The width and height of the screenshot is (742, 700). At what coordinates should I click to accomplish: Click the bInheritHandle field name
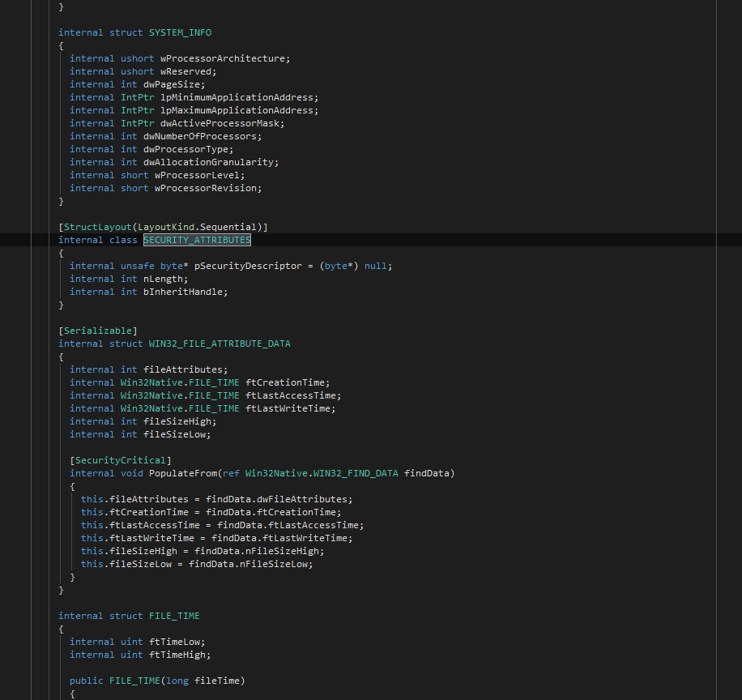point(185,292)
